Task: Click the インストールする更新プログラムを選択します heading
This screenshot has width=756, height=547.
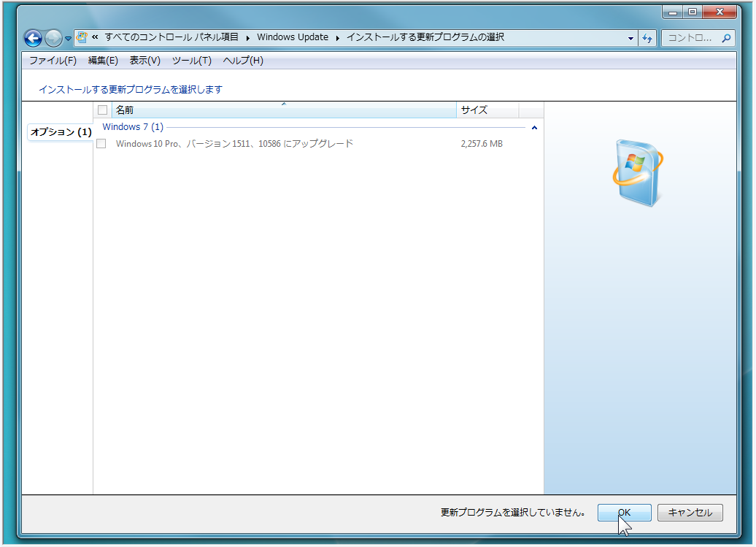Action: [x=131, y=89]
